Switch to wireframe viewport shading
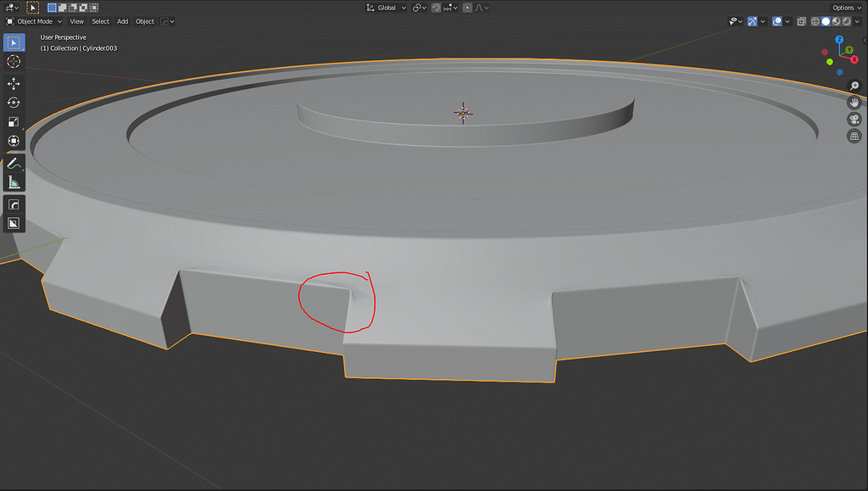 (815, 21)
